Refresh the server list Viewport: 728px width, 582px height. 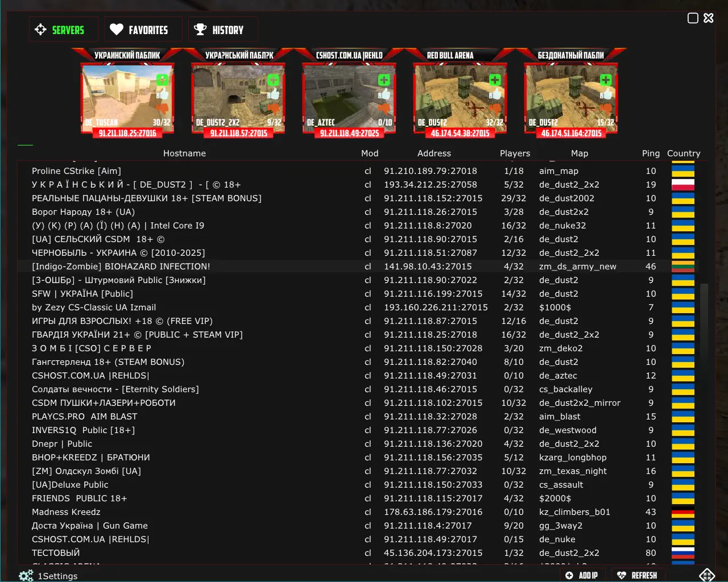(x=638, y=575)
